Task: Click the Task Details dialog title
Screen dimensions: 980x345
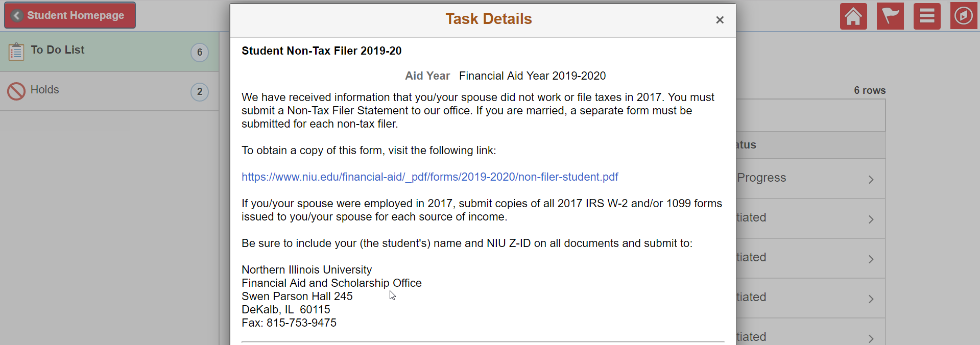Action: tap(488, 19)
